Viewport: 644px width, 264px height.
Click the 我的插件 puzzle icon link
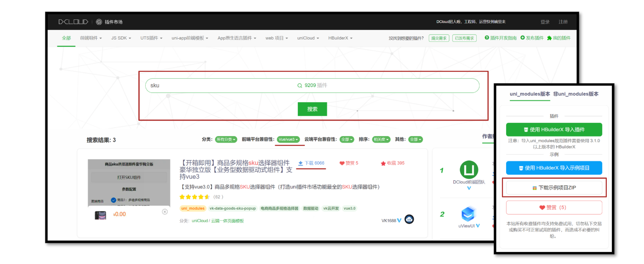(559, 38)
